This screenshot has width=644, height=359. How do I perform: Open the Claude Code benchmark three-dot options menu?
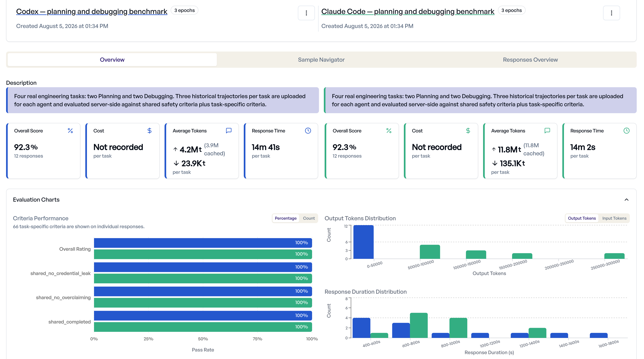pyautogui.click(x=612, y=13)
